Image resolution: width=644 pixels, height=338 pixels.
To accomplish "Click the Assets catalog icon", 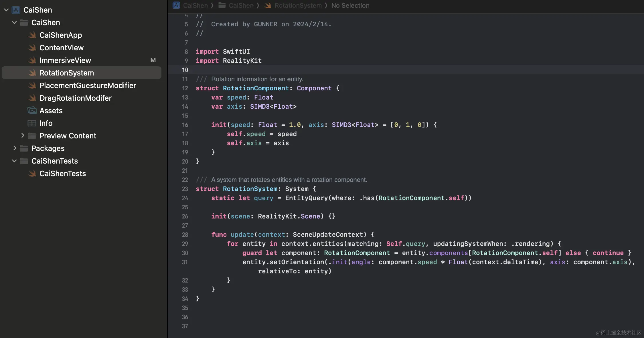I will coord(32,111).
